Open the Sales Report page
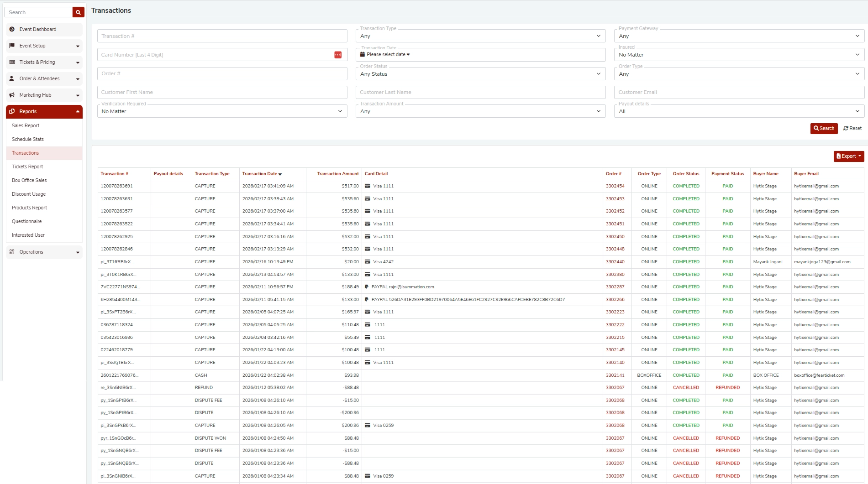This screenshot has width=868, height=484. [26, 125]
